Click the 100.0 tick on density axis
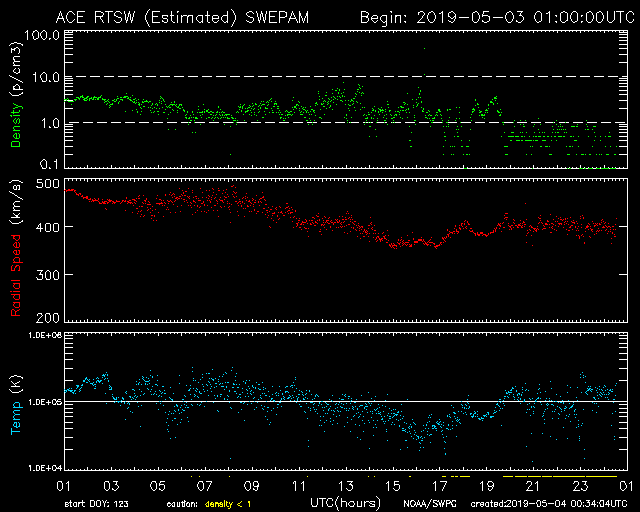 42,34
